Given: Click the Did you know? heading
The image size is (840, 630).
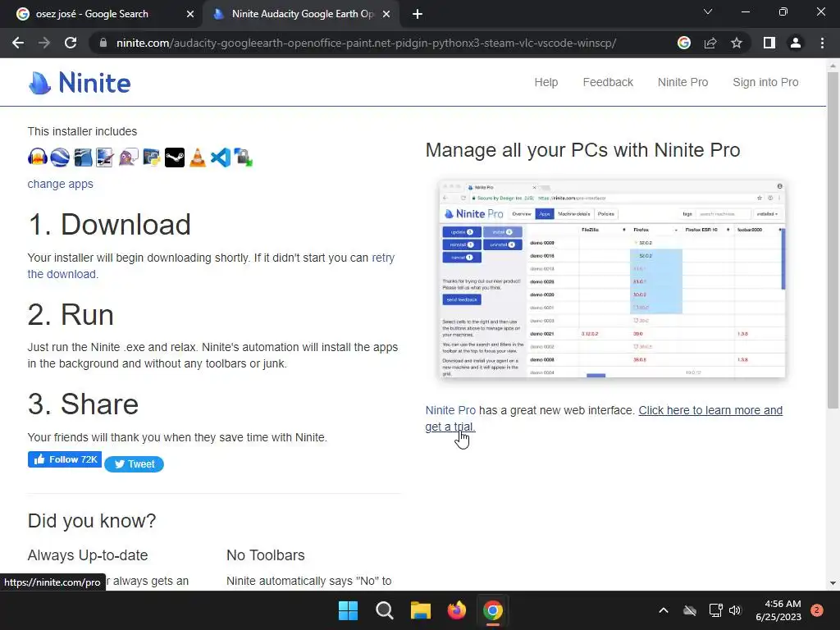Looking at the screenshot, I should (92, 521).
